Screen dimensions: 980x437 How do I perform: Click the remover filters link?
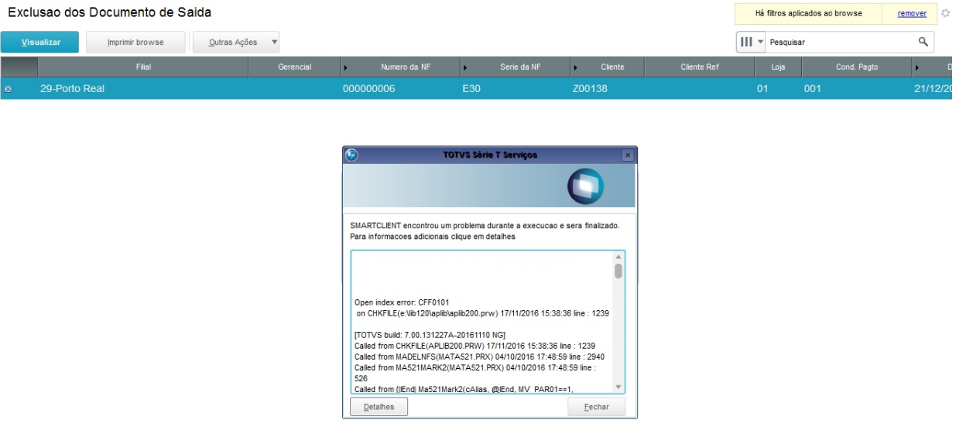click(911, 14)
